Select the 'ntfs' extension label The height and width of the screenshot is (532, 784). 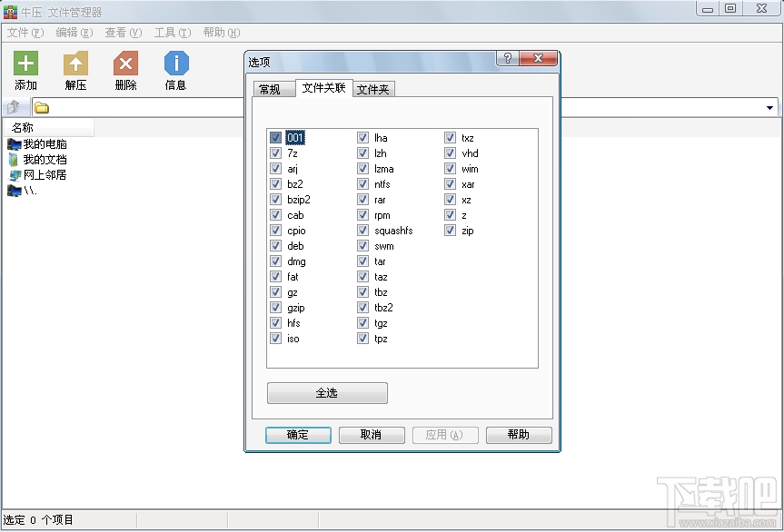[x=382, y=184]
